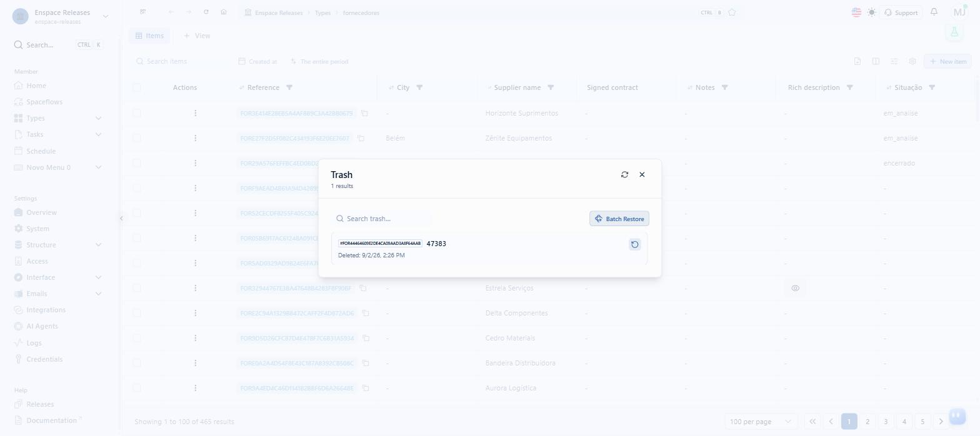The width and height of the screenshot is (980, 436).
Task: Click the flask experiment icon
Action: pyautogui.click(x=954, y=32)
